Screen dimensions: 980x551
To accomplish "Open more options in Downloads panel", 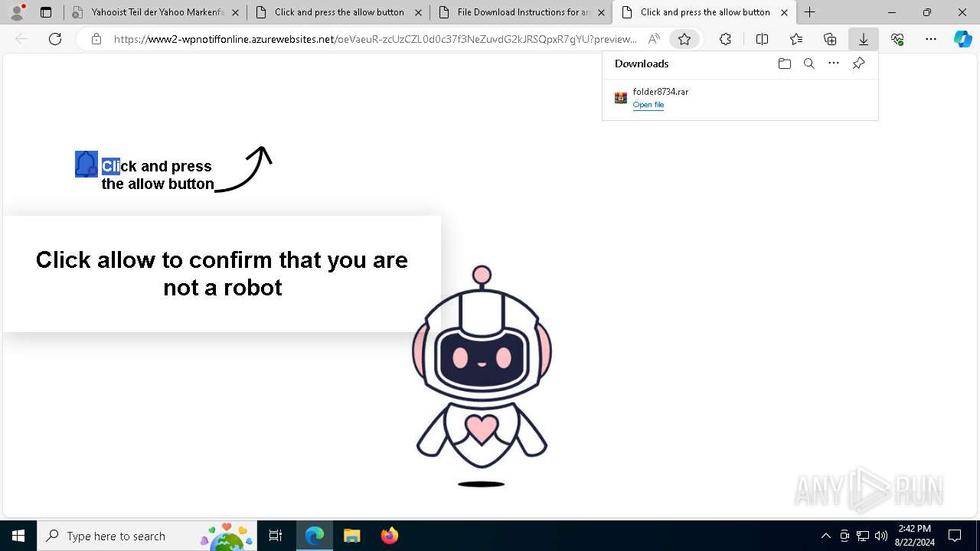I will 834,64.
